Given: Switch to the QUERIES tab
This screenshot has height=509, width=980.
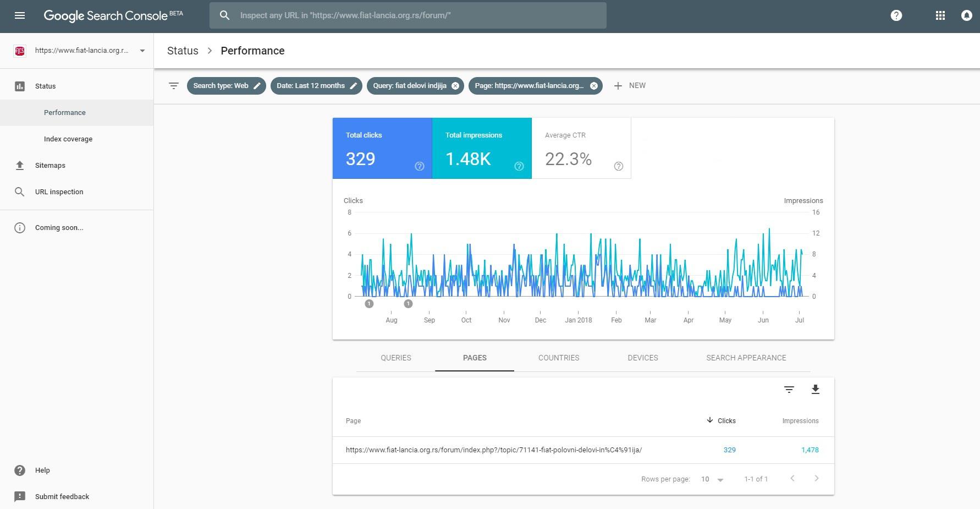Looking at the screenshot, I should pyautogui.click(x=396, y=358).
